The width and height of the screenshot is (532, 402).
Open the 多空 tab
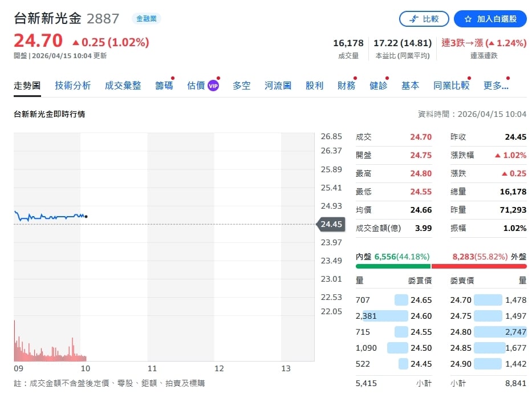tap(241, 86)
